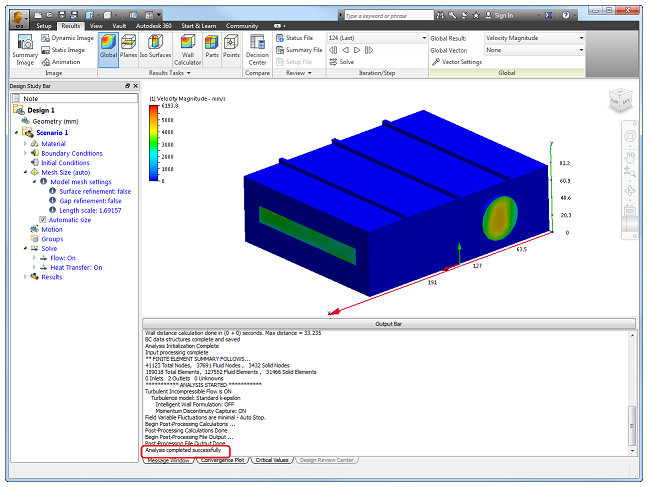Switch to the Critical Values tab
This screenshot has width=648, height=487.
click(272, 460)
